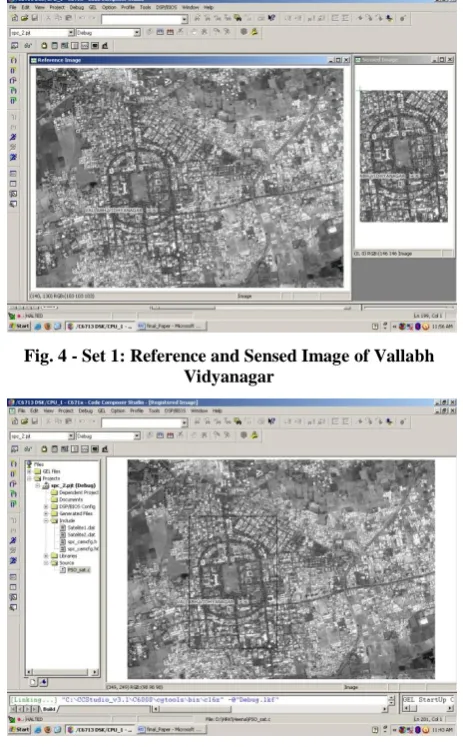Click Build output pane horizontal scrollbar
The image size is (463, 747).
(x=270, y=709)
